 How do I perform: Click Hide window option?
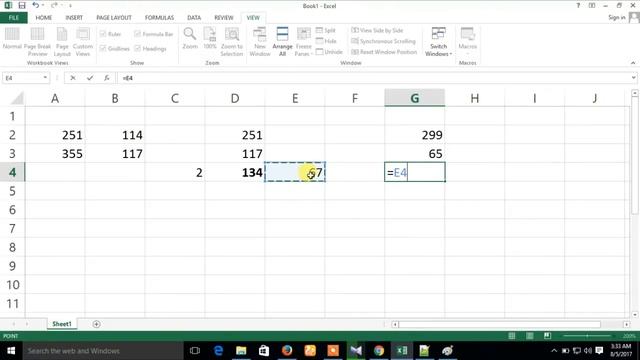point(326,41)
